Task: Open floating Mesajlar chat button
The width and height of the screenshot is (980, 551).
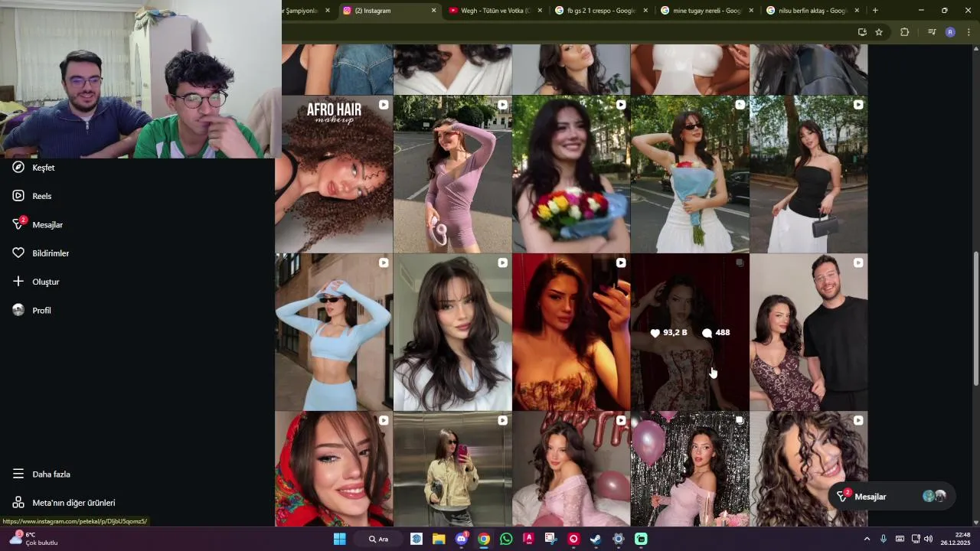Action: click(x=891, y=497)
